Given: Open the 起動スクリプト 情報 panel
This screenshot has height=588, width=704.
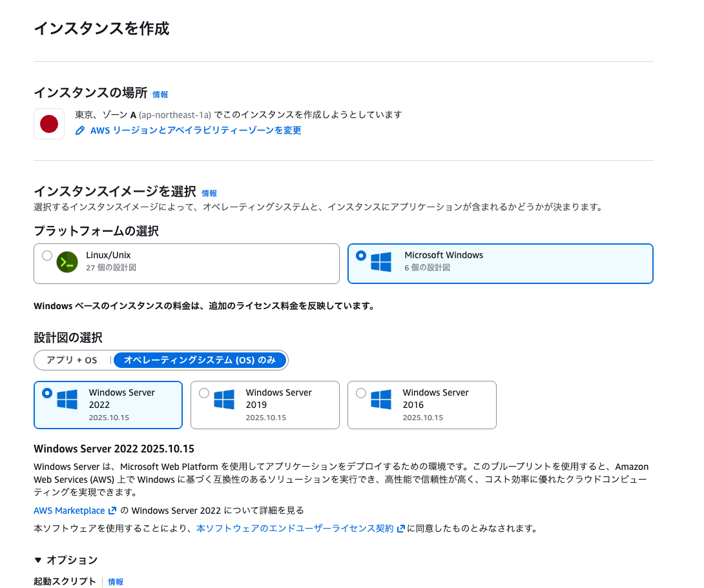Looking at the screenshot, I should [x=116, y=581].
